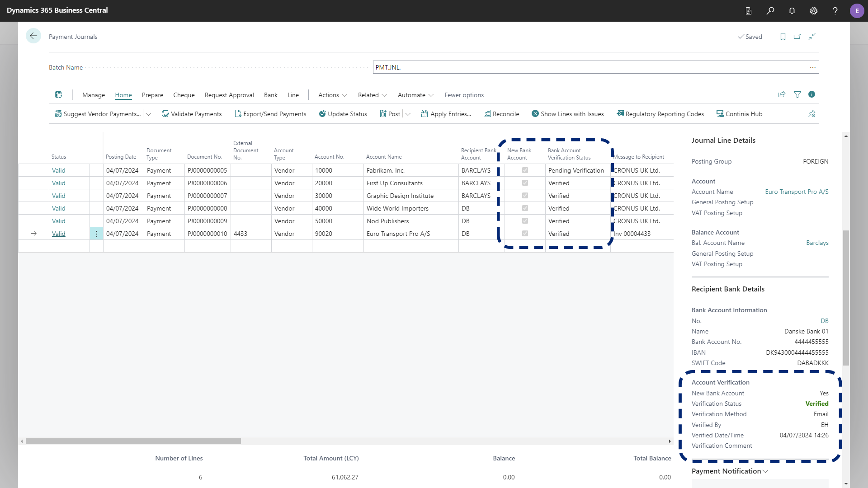Toggle New Bank Account for Graphic Design Institute
This screenshot has width=868, height=488.
pyautogui.click(x=525, y=196)
